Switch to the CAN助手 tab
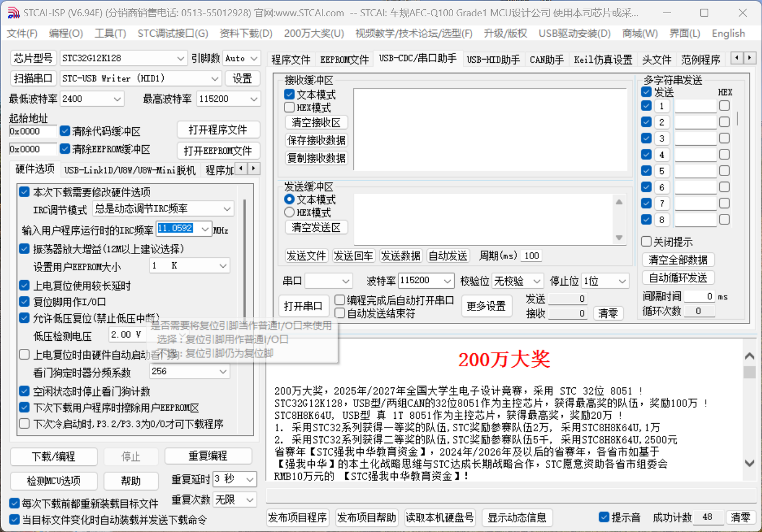Viewport: 762px width, 532px height. coord(546,60)
